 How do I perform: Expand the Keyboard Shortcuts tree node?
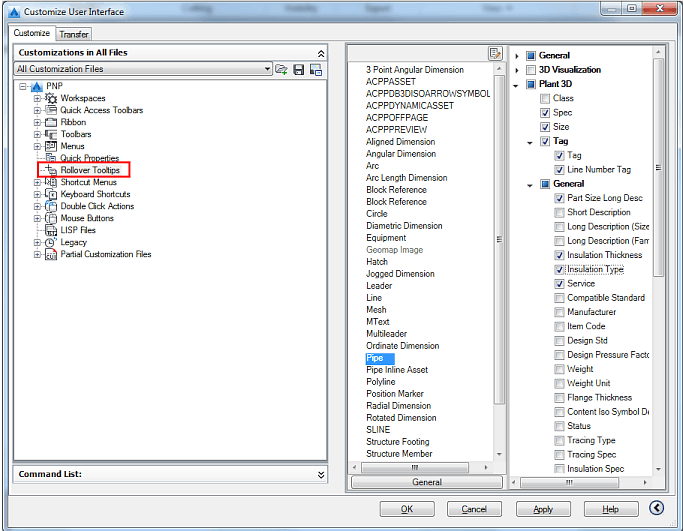[x=38, y=194]
